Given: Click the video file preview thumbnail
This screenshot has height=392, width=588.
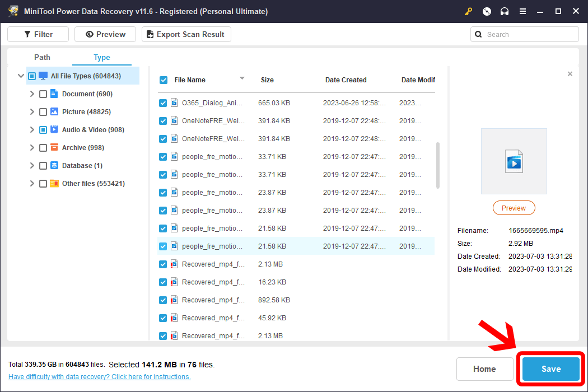Looking at the screenshot, I should 514,161.
